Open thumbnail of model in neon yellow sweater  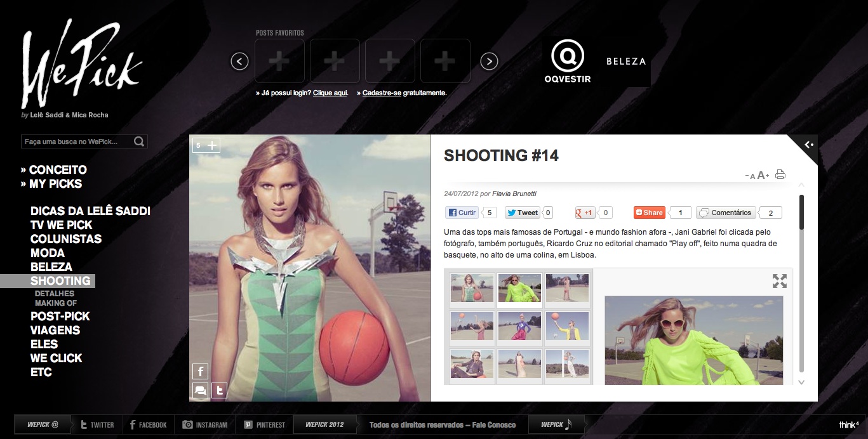519,288
